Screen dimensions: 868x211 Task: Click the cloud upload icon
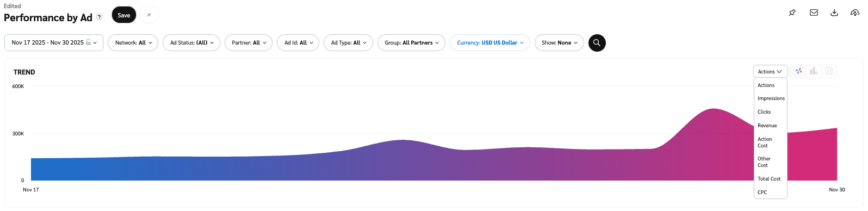855,13
